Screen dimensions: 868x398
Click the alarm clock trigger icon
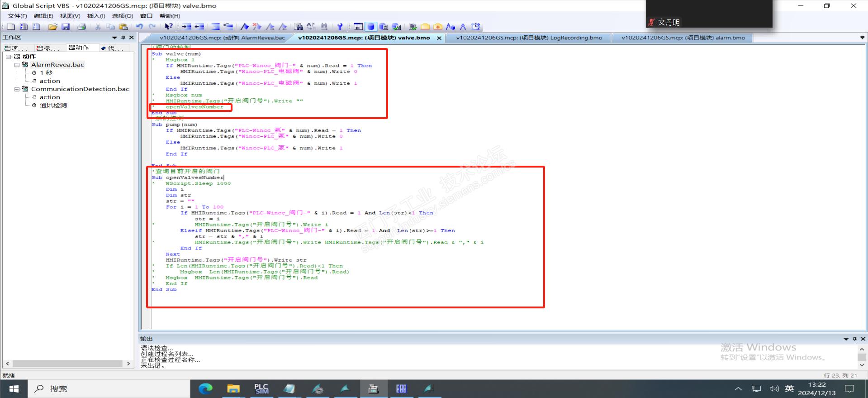476,26
